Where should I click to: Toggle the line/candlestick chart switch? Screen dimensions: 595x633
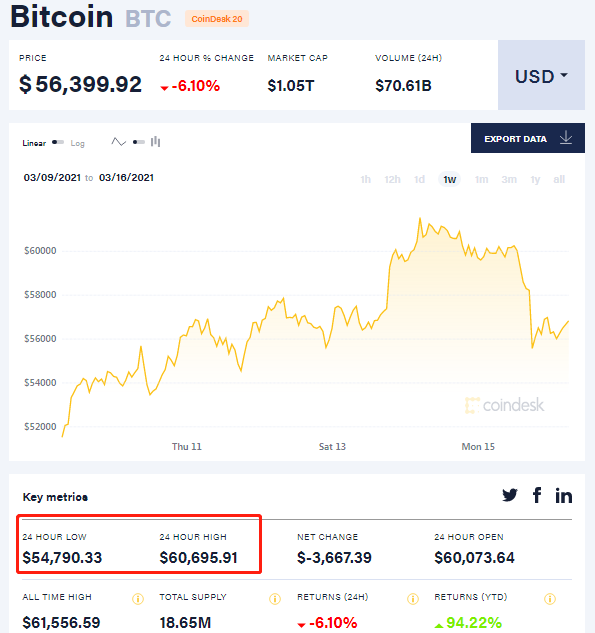[138, 142]
